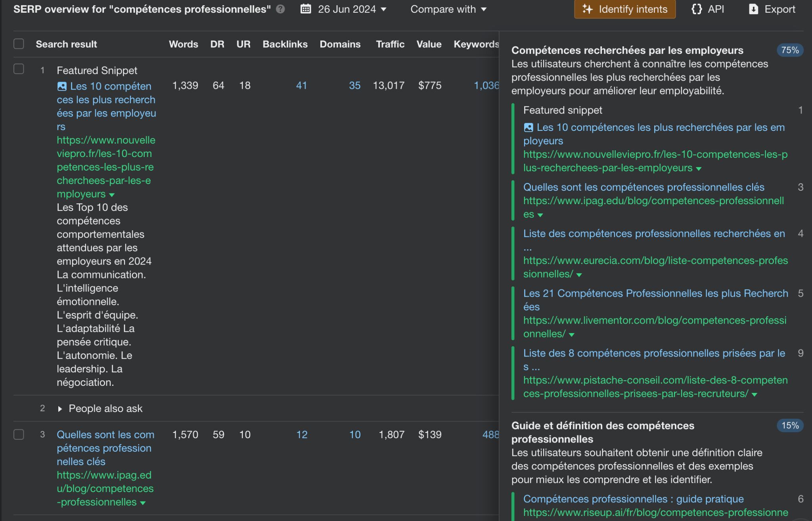Sort by the Traffic column header
The width and height of the screenshot is (812, 521).
(390, 44)
